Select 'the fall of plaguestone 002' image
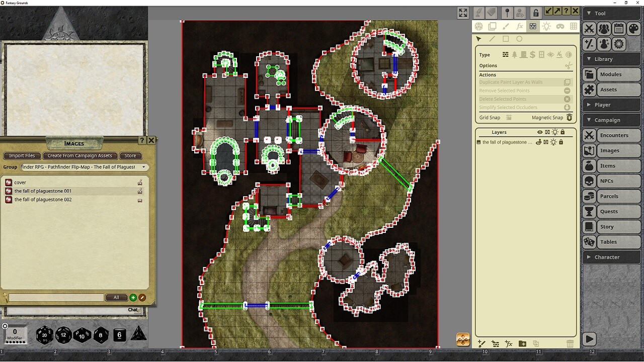This screenshot has height=362, width=644. point(43,200)
